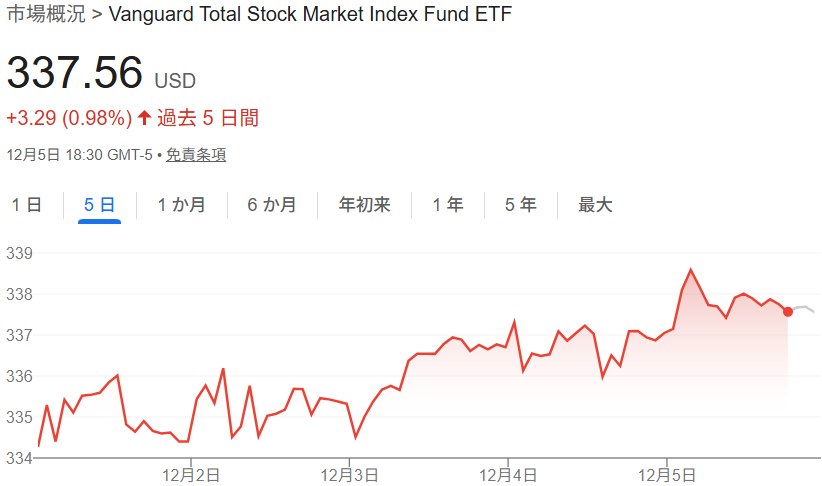Click the +3.29 (0.98%) change value
This screenshot has width=822, height=486.
click(x=69, y=119)
